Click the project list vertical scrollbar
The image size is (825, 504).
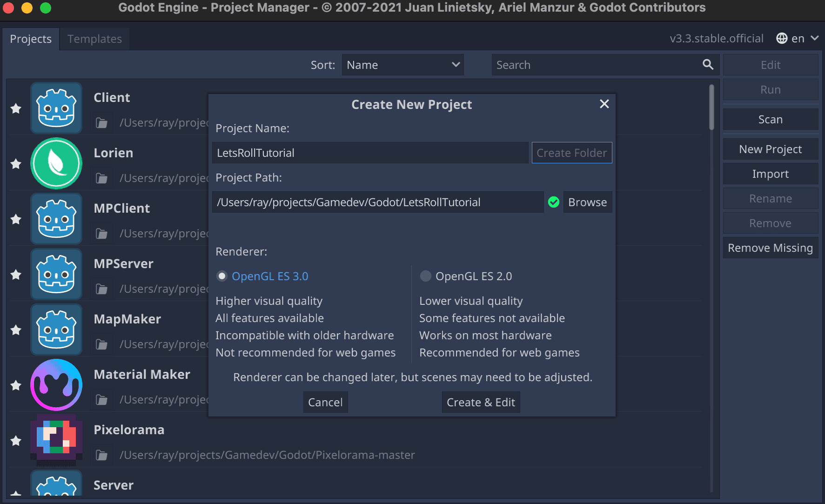(711, 107)
